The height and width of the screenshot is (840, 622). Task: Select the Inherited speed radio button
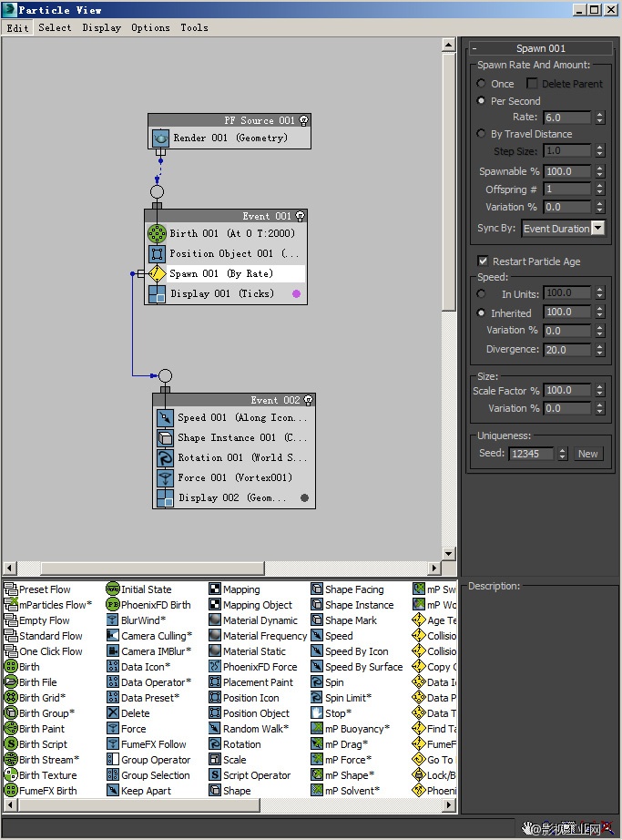click(x=481, y=312)
